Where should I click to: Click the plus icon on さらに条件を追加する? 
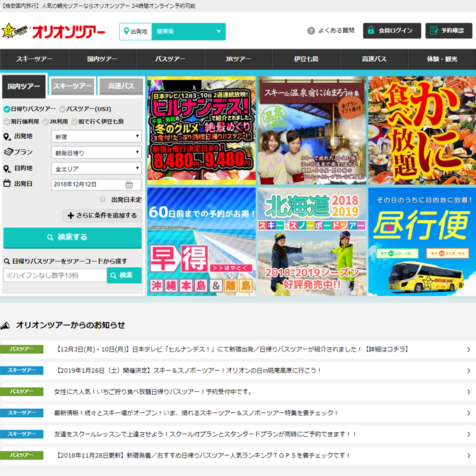(x=71, y=216)
